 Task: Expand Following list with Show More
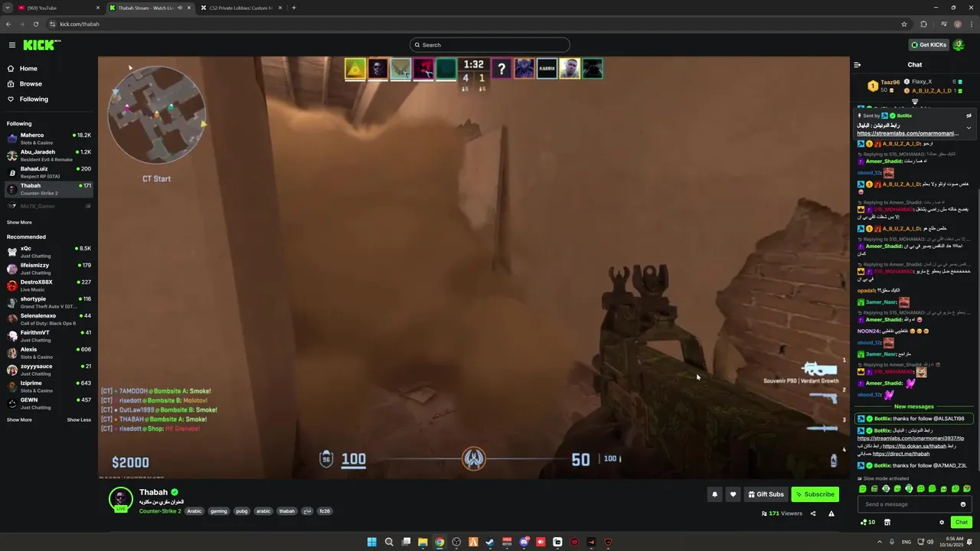[x=19, y=223]
